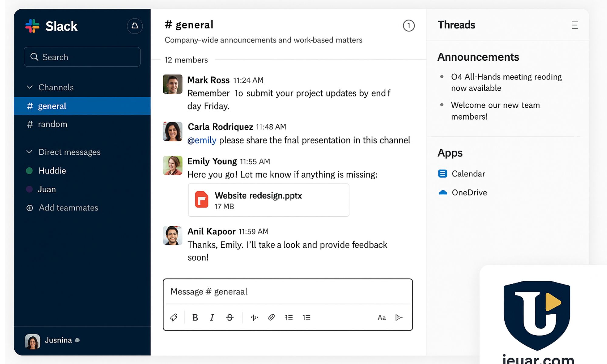Click the notifications bell icon
This screenshot has width=607, height=364.
point(135,26)
